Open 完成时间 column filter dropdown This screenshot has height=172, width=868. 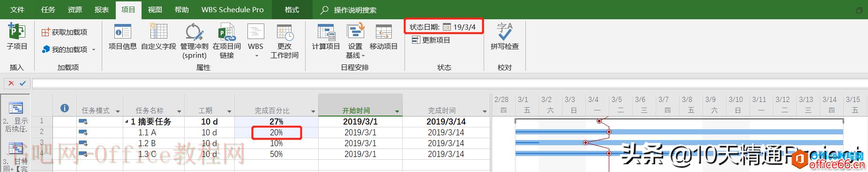click(485, 111)
